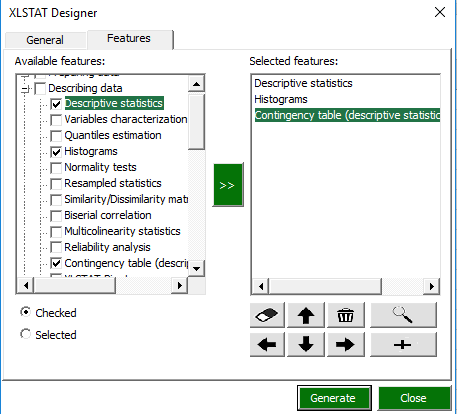
Task: Check Normality tests checkbox
Action: pos(56,168)
